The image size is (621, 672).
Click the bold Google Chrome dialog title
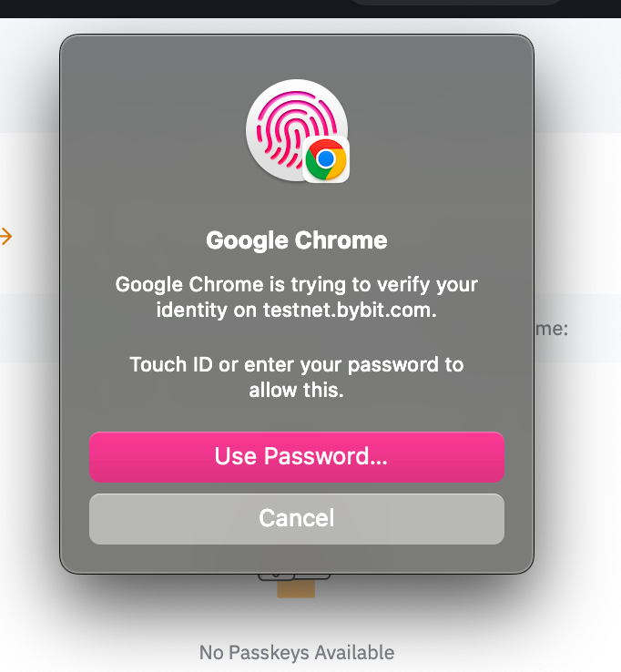pos(296,240)
